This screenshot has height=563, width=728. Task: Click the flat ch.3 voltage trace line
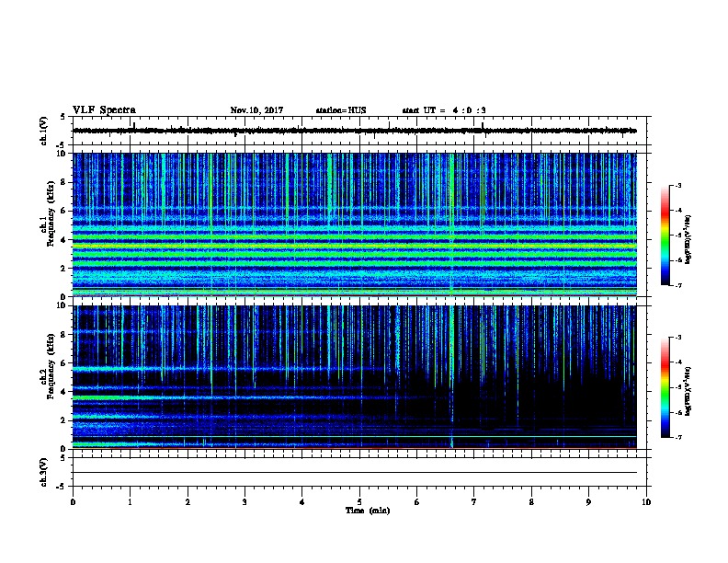(x=354, y=473)
